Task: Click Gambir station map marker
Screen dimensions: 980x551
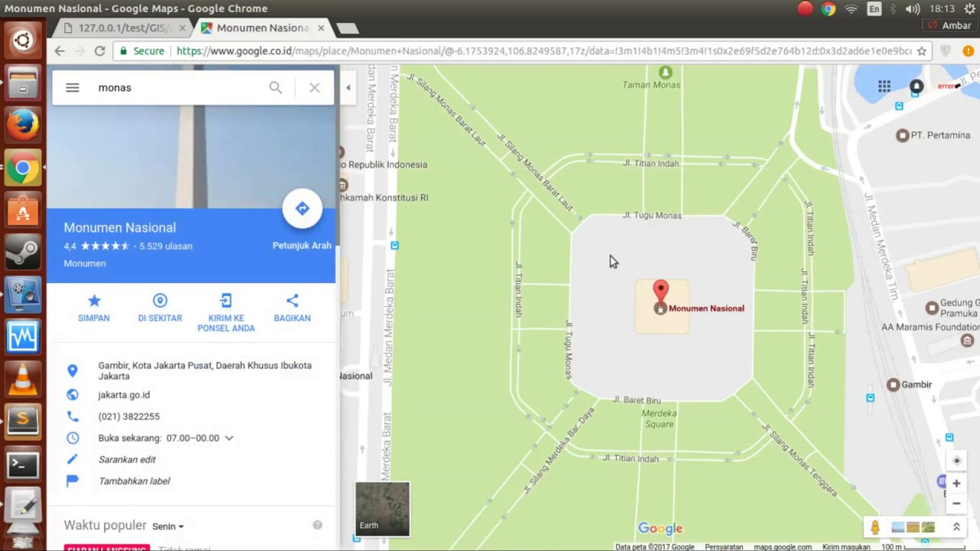Action: (x=893, y=384)
